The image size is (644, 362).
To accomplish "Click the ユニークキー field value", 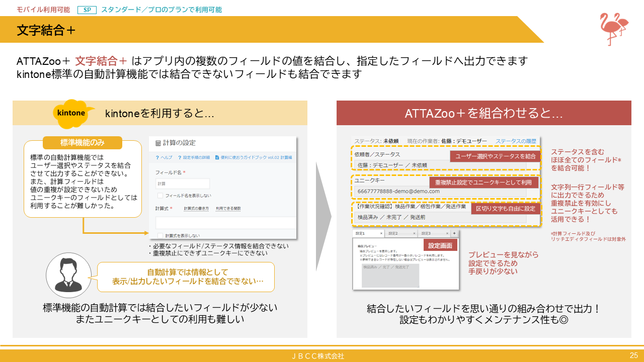I will [397, 192].
